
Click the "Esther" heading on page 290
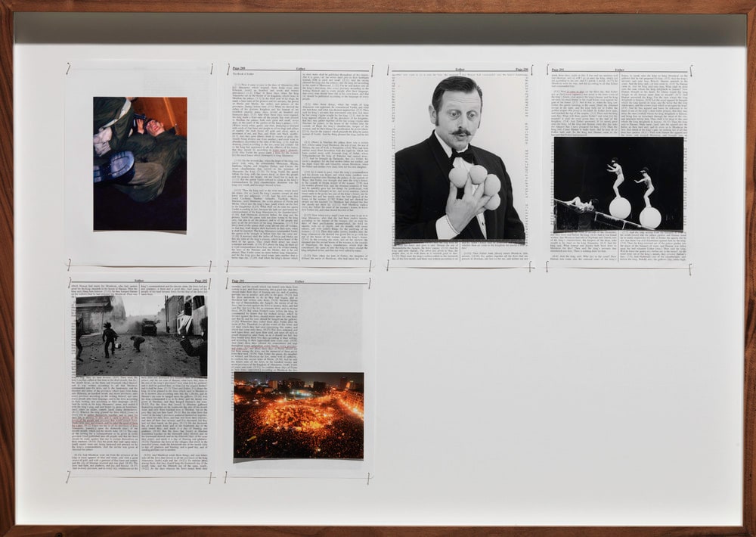[460, 70]
